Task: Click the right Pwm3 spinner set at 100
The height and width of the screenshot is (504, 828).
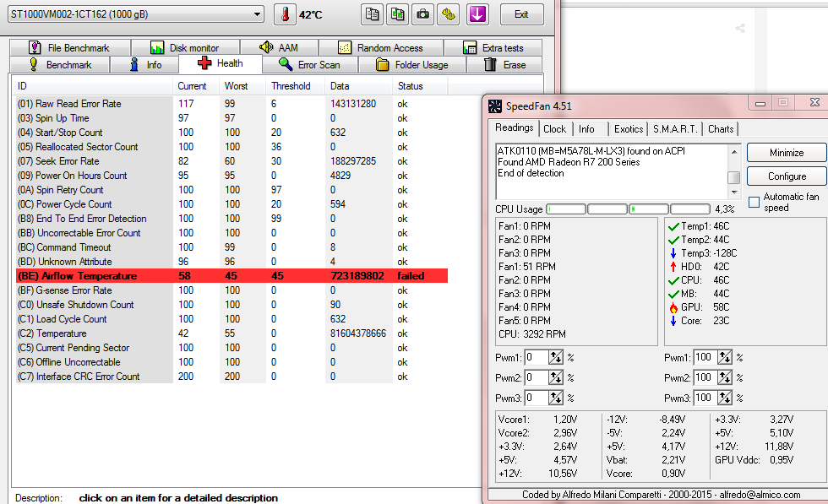Action: coord(725,398)
